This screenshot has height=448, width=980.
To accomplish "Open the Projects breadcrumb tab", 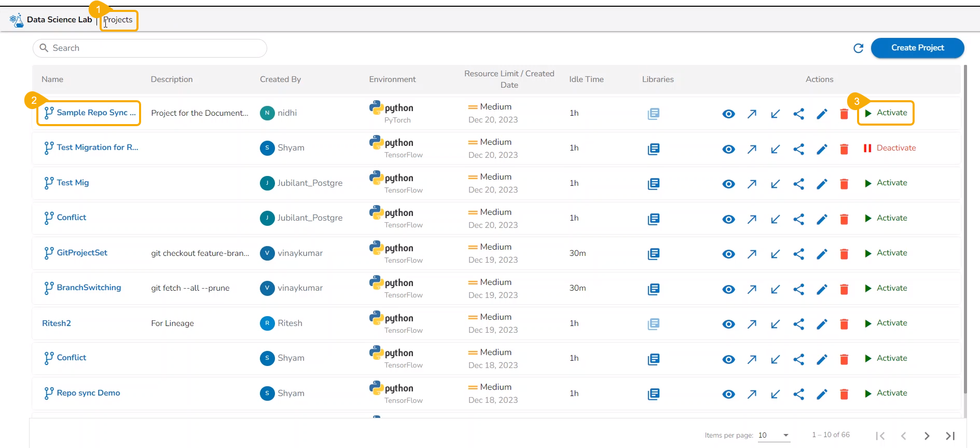I will coord(118,20).
